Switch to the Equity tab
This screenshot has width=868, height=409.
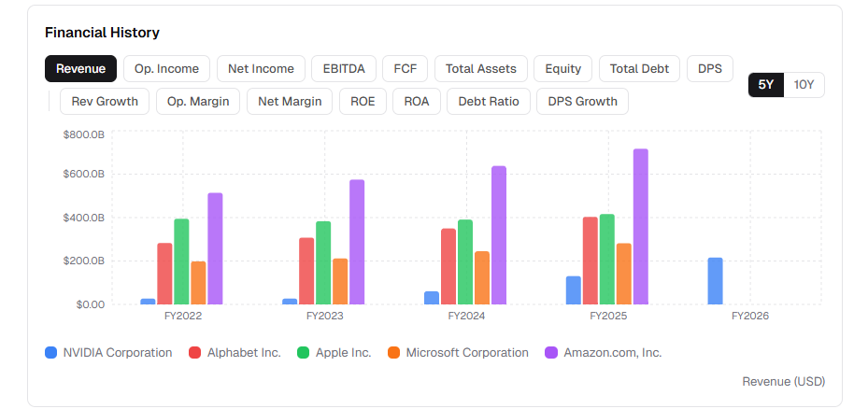[563, 68]
